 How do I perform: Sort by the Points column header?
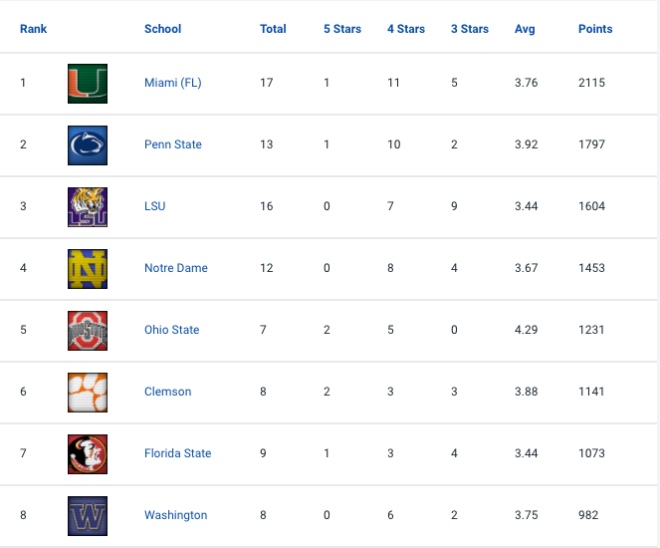coord(595,29)
